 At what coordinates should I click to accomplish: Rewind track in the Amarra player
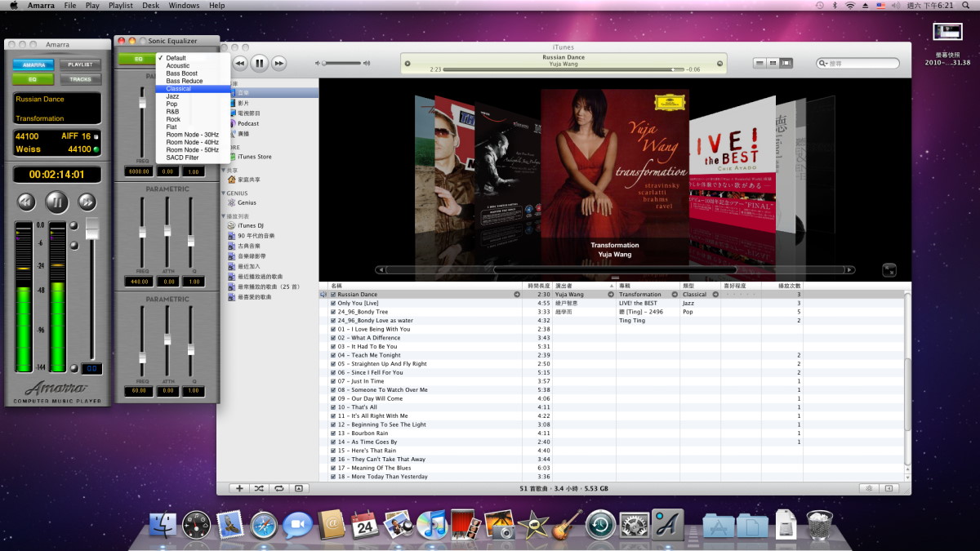coord(26,201)
